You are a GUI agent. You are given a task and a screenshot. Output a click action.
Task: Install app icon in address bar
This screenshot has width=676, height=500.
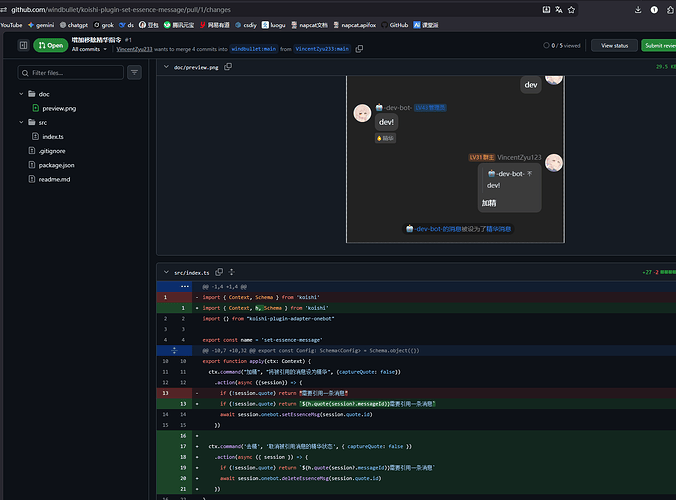click(546, 9)
